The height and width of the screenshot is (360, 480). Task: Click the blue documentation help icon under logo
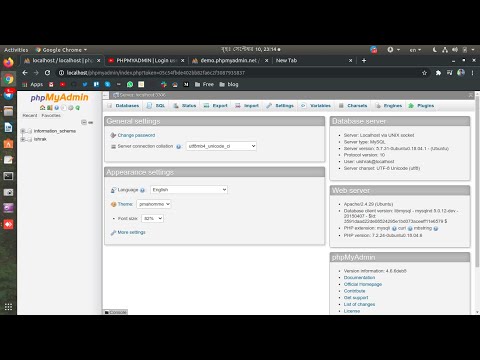(57, 108)
